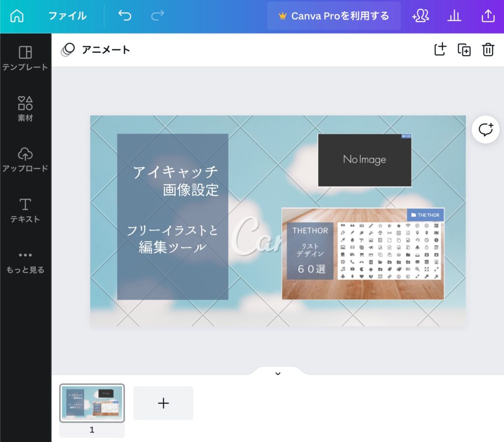Add a comment with speech bubble icon
This screenshot has height=442, width=504.
tap(485, 129)
